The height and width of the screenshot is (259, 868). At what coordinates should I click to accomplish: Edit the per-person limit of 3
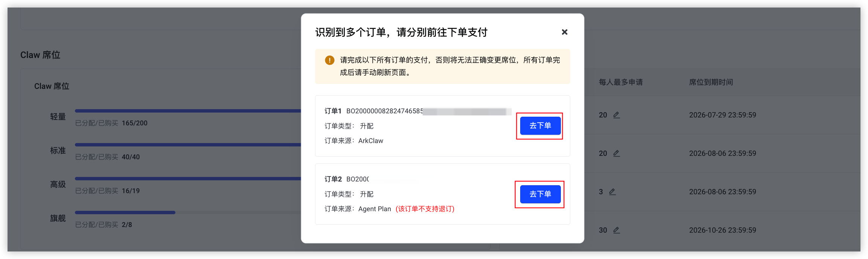(x=612, y=192)
